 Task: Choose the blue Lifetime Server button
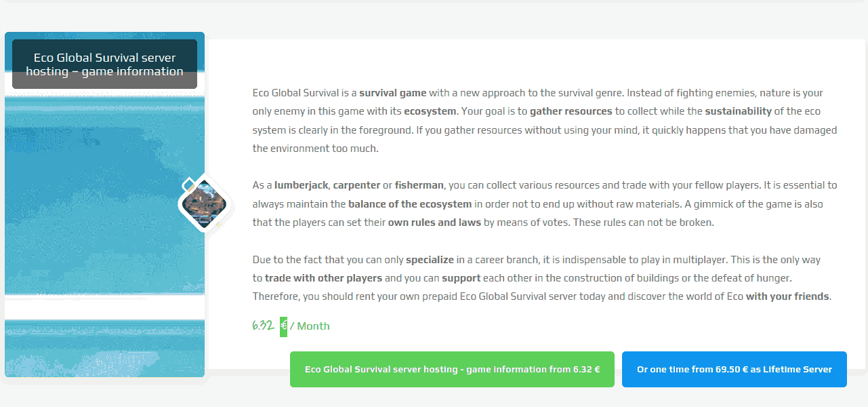(x=734, y=370)
